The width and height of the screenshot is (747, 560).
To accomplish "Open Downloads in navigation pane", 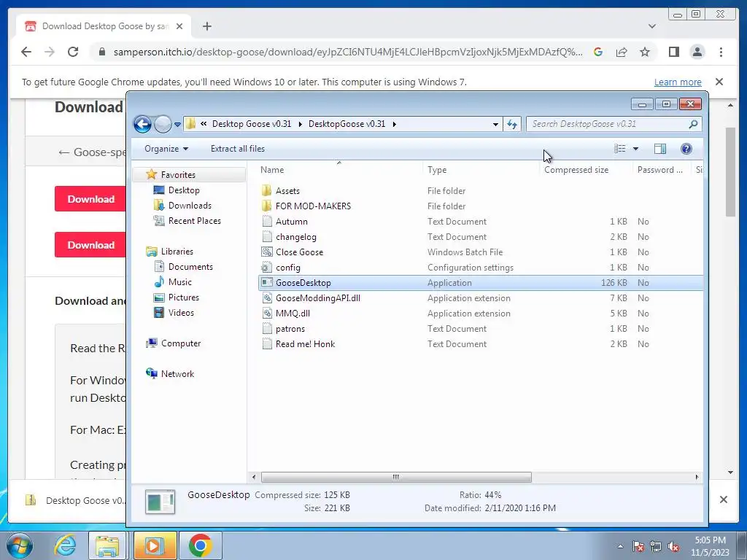I will click(190, 205).
